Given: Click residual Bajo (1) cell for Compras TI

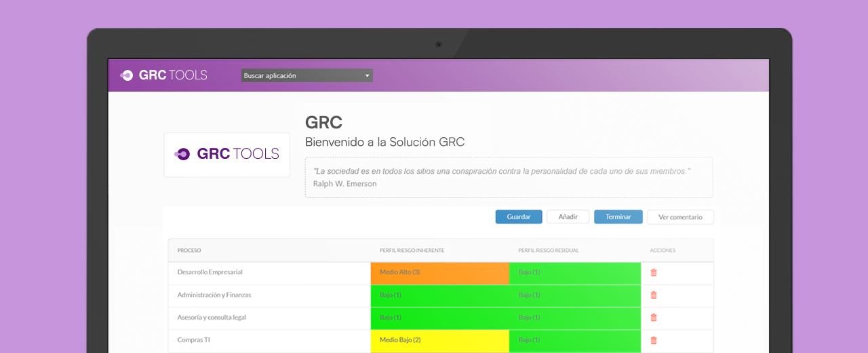Looking at the screenshot, I should [575, 340].
